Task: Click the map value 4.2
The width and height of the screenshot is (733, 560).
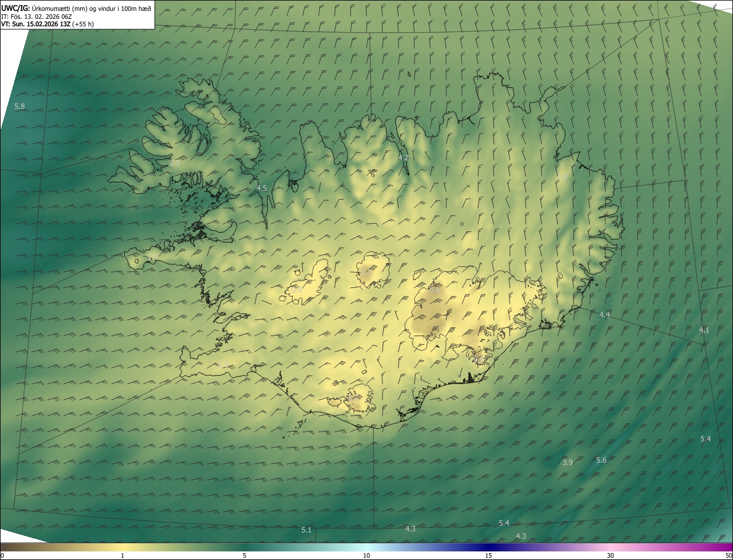Action: [x=404, y=157]
